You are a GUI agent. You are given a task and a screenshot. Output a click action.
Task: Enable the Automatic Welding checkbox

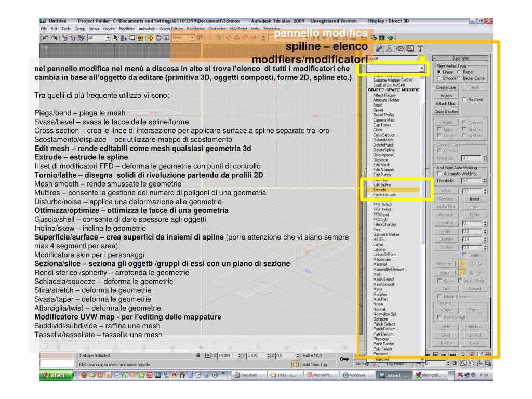[440, 174]
